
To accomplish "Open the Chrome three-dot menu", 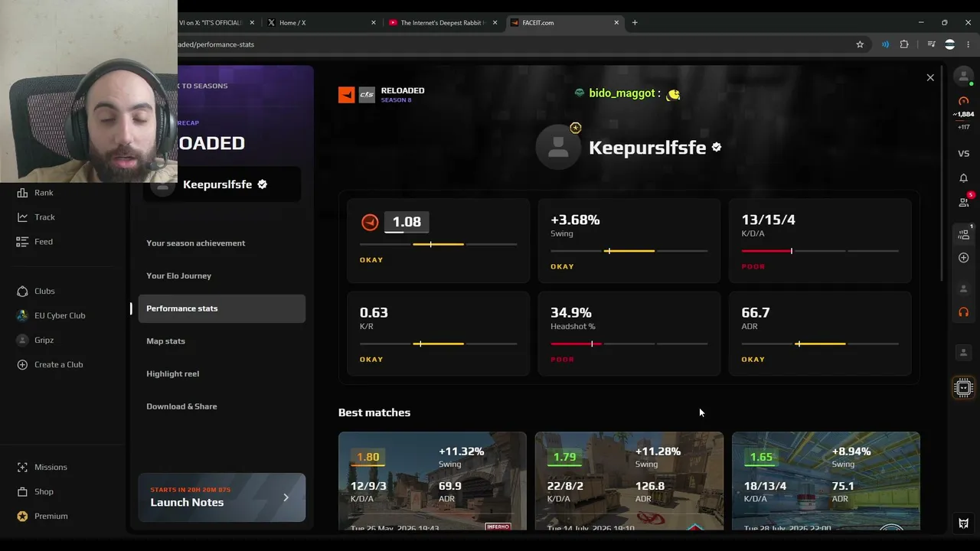I will (966, 44).
